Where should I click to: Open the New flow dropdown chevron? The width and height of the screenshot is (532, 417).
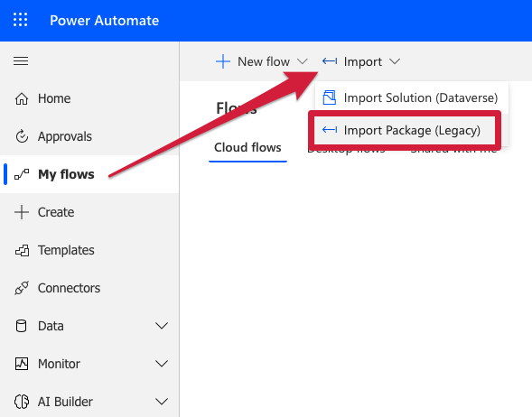click(302, 61)
